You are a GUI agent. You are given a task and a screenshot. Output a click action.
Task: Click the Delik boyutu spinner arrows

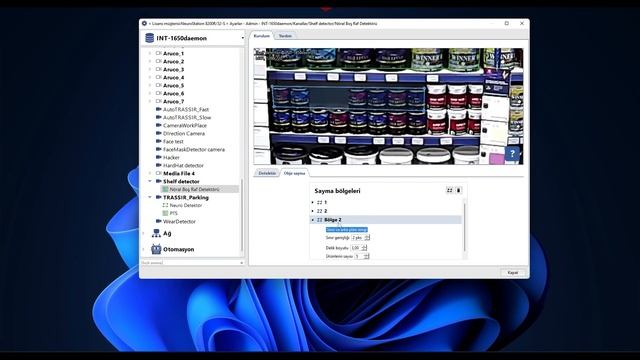pyautogui.click(x=364, y=248)
